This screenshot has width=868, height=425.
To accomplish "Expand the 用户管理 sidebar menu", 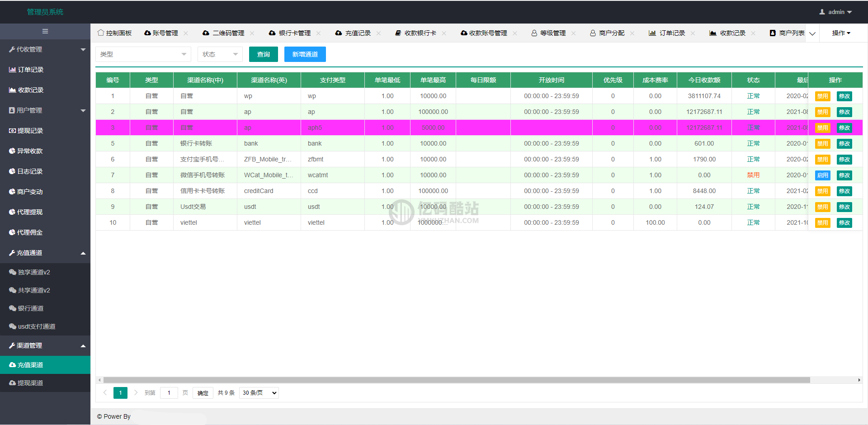I will pyautogui.click(x=45, y=110).
